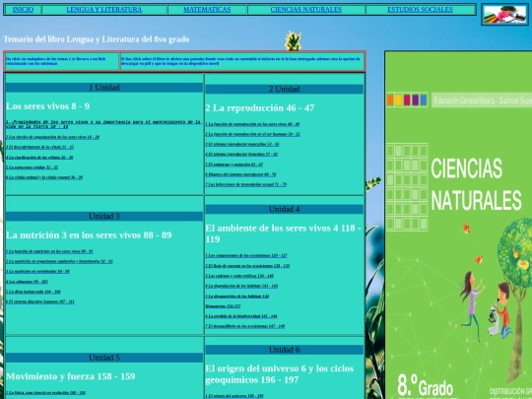Open 'La dieta balanceada 104 - 106' link

(33, 292)
